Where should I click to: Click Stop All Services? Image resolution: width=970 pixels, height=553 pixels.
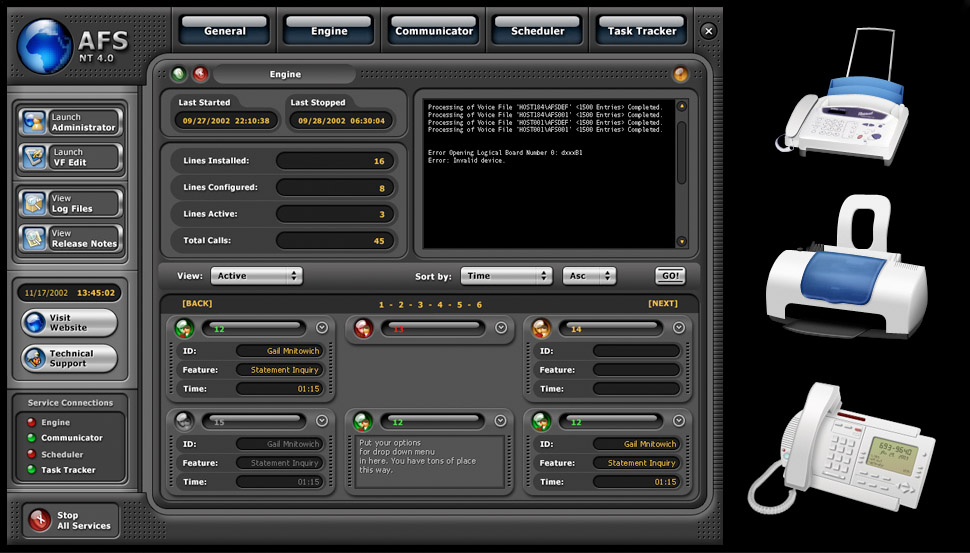click(70, 520)
